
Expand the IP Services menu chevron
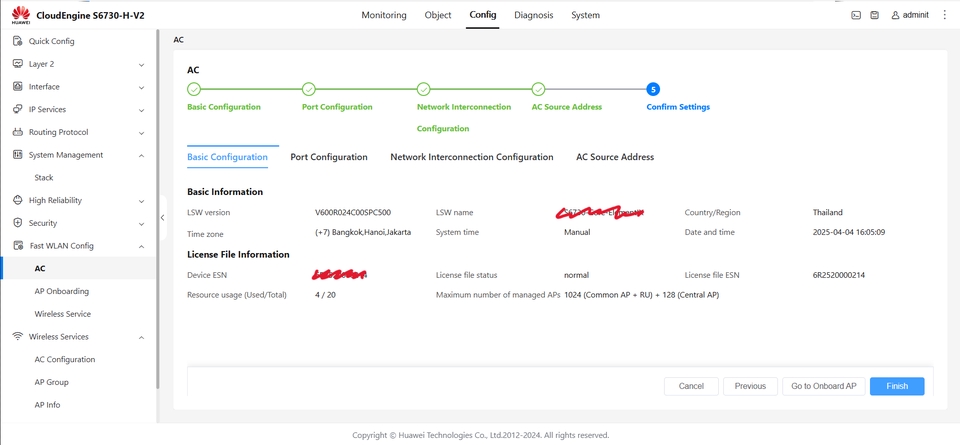141,110
